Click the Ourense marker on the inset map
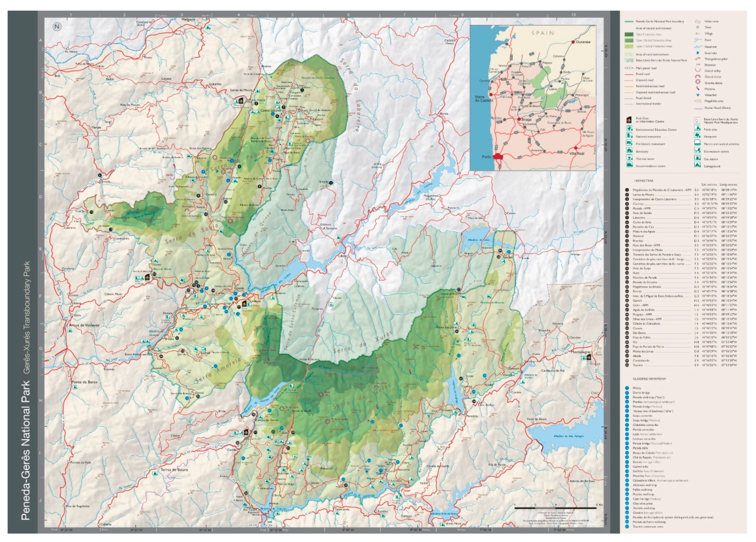 click(573, 42)
